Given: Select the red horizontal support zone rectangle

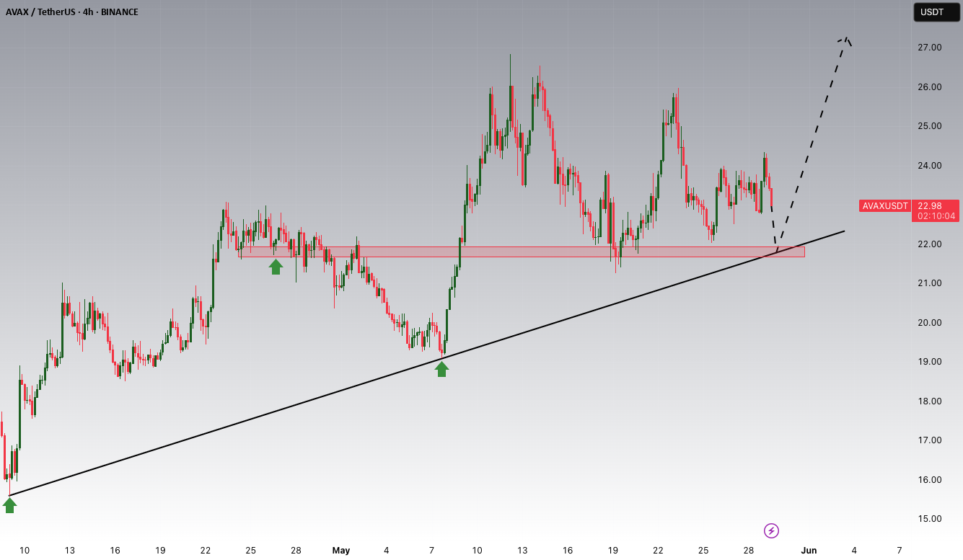Looking at the screenshot, I should coord(522,252).
